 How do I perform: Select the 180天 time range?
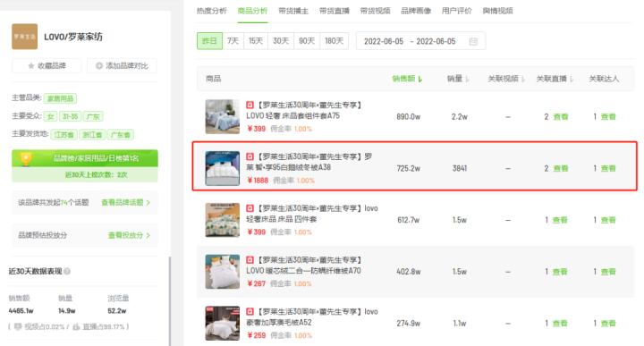click(x=334, y=41)
